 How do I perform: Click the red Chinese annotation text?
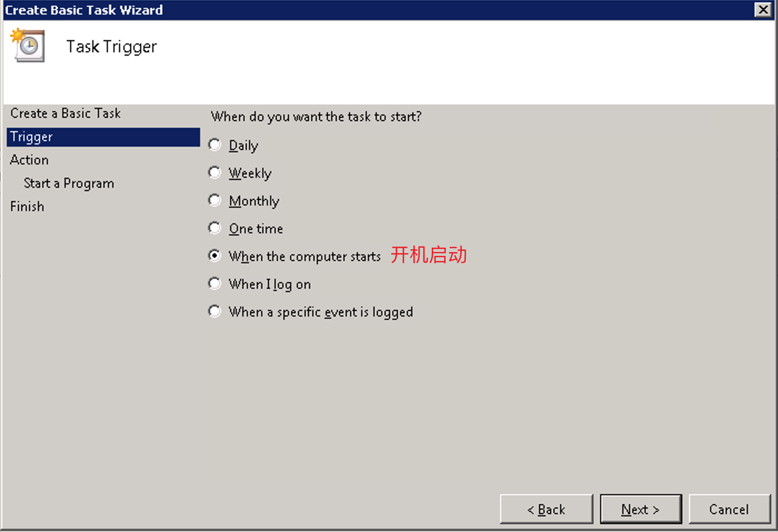point(428,255)
